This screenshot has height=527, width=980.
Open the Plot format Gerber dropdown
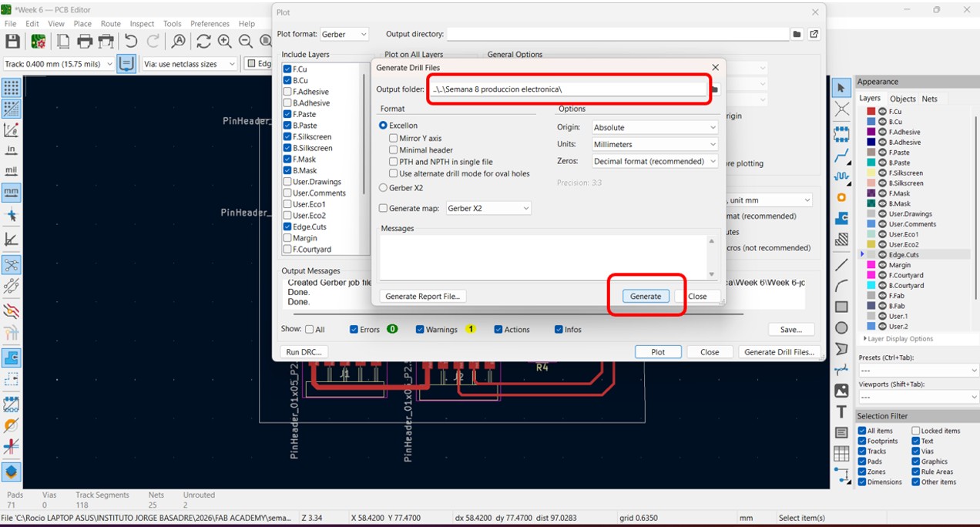point(344,34)
